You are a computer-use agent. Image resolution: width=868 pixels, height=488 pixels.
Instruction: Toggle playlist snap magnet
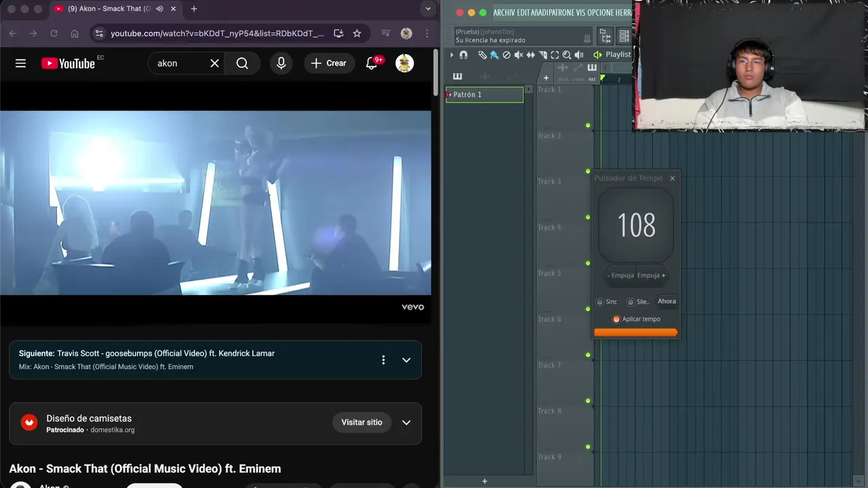coord(464,55)
